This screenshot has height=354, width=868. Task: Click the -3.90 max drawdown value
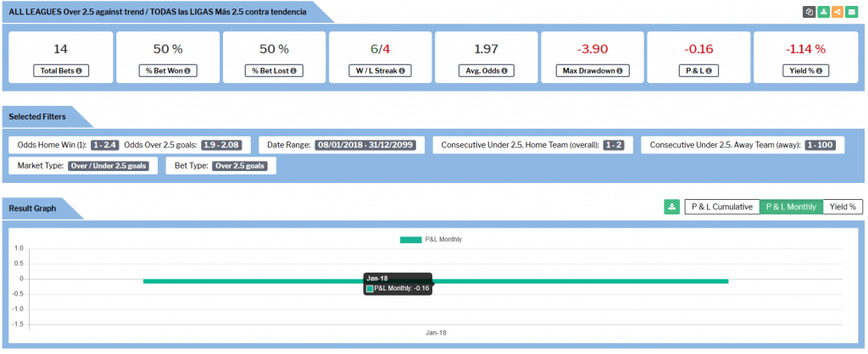(x=593, y=48)
